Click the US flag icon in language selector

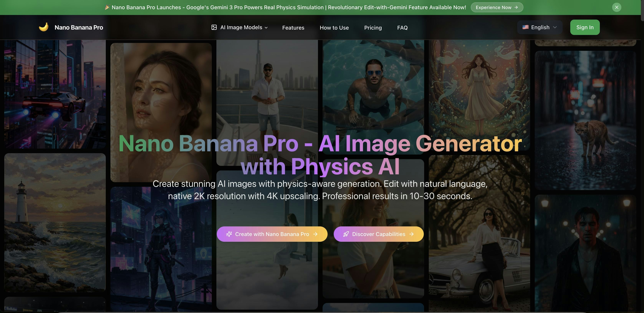pyautogui.click(x=526, y=27)
